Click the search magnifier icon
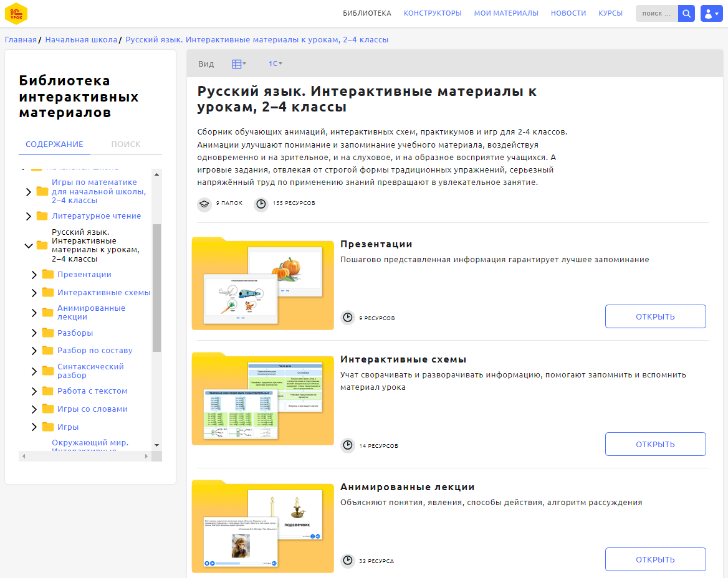 click(686, 13)
